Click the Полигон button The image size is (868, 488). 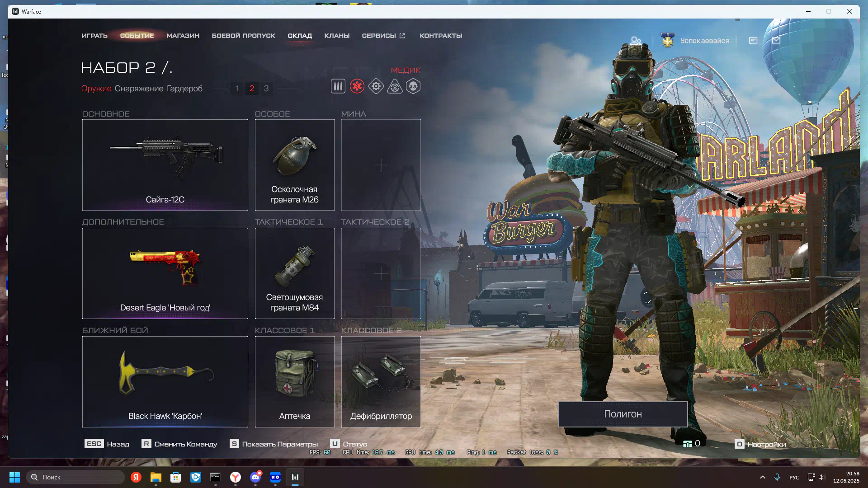pyautogui.click(x=623, y=414)
